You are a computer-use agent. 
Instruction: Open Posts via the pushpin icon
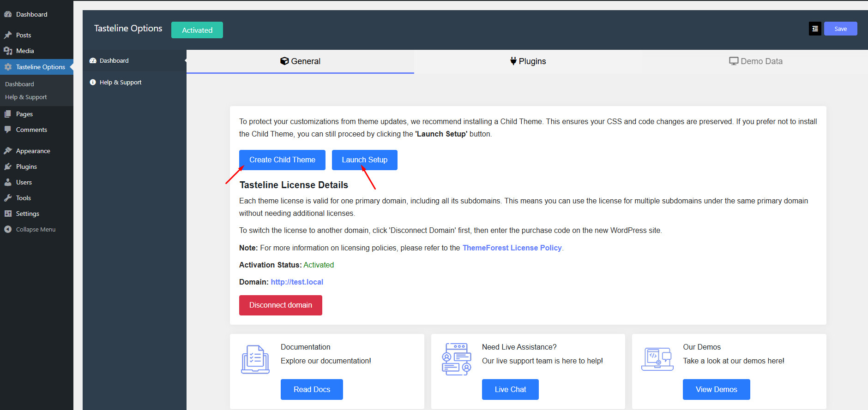[x=8, y=35]
